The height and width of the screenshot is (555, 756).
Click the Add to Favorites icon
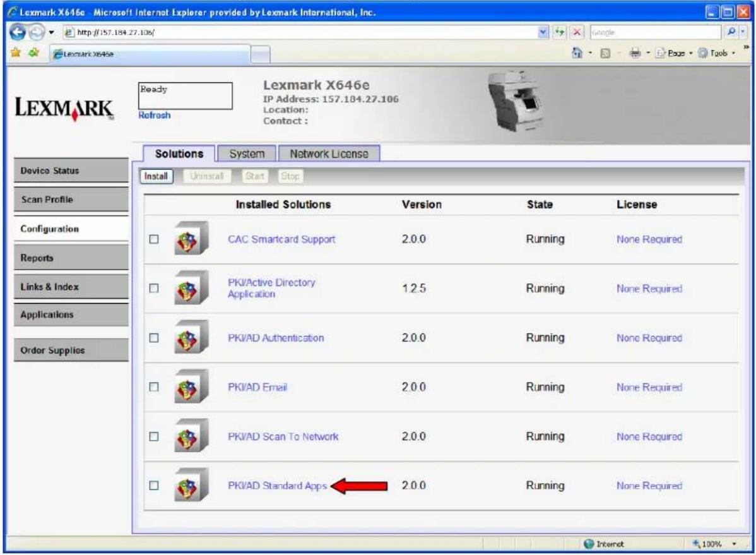click(x=33, y=52)
